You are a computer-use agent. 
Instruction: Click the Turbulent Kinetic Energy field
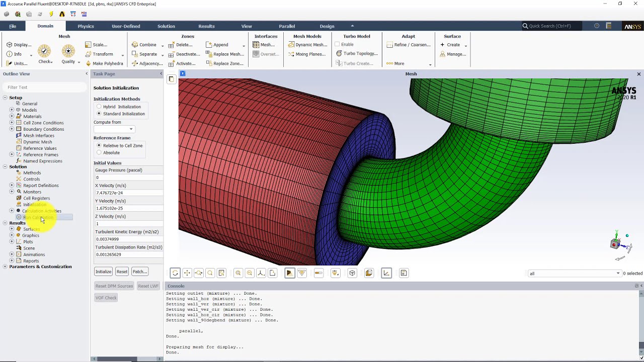128,239
